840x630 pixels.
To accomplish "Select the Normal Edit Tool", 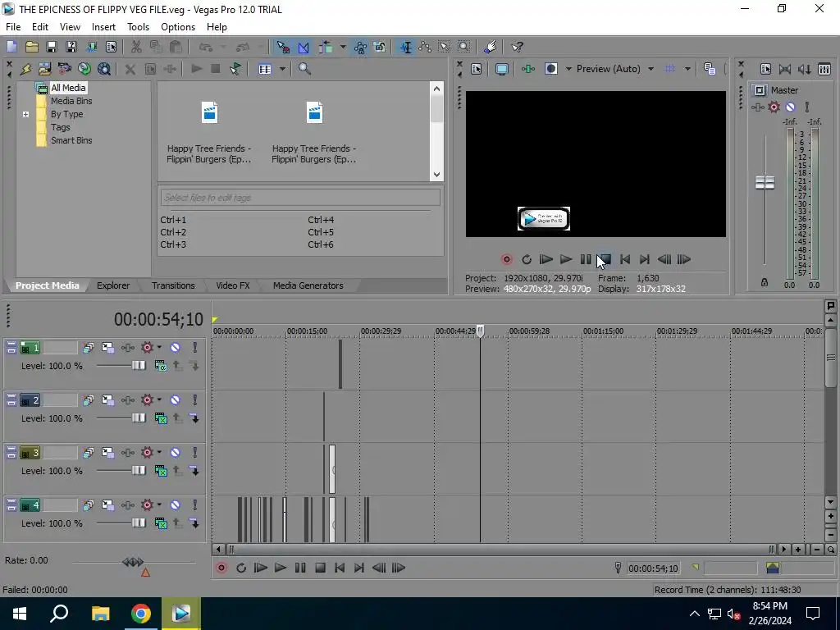I will pyautogui.click(x=406, y=47).
